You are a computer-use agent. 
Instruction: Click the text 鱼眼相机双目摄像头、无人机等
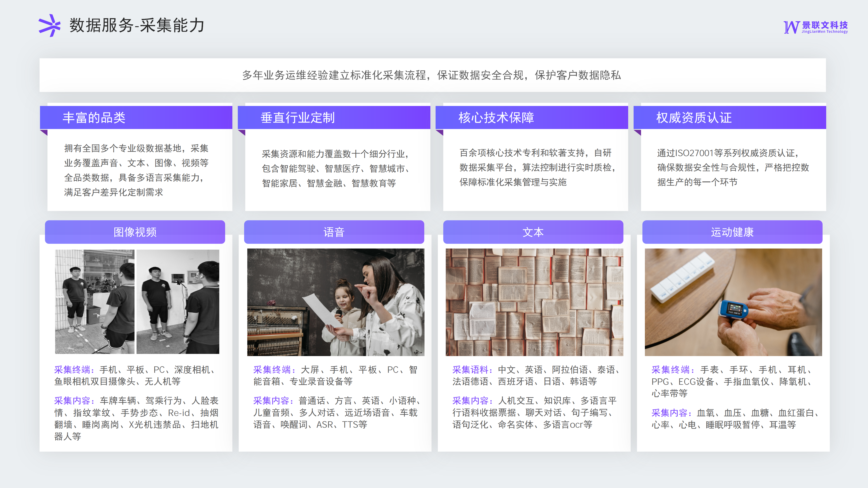117,382
